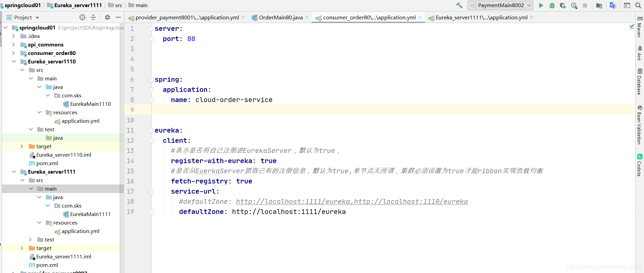Screen dimensions: 644x273
Task: Start debugging with the bug icon
Action: [552, 5]
